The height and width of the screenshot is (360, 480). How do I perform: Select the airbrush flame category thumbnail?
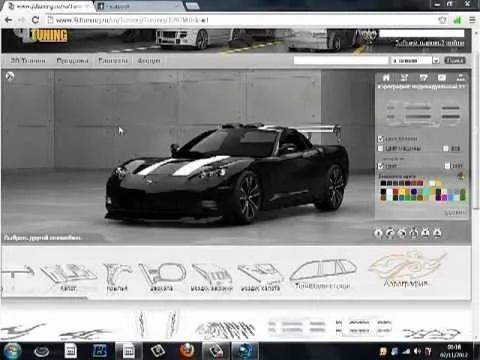tap(406, 269)
